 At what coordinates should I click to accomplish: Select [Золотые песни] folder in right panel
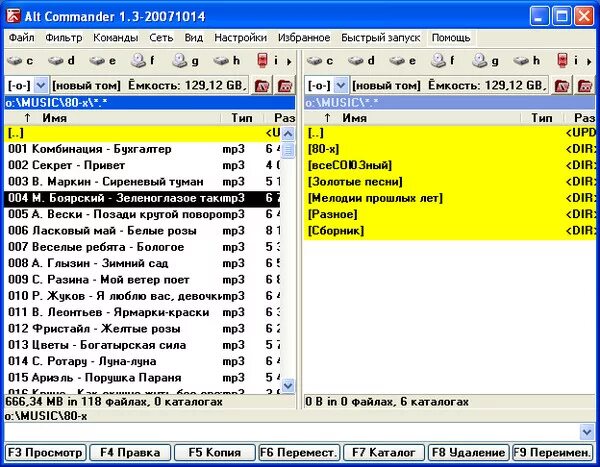[450, 182]
